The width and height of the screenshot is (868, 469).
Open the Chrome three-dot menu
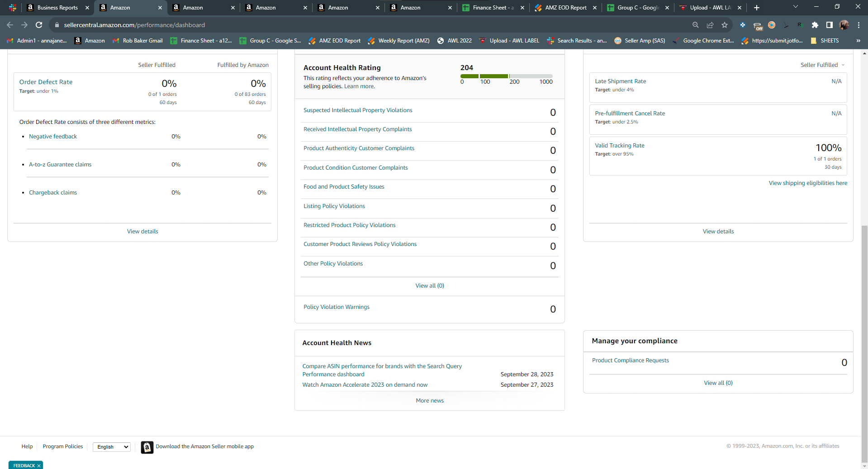[859, 25]
